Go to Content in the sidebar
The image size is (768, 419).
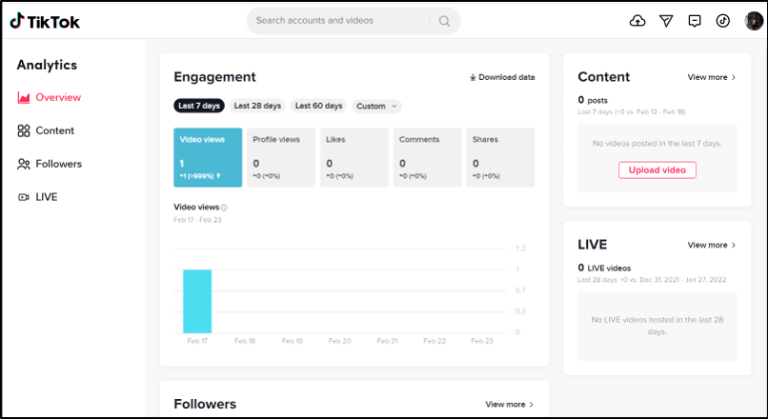tap(54, 131)
